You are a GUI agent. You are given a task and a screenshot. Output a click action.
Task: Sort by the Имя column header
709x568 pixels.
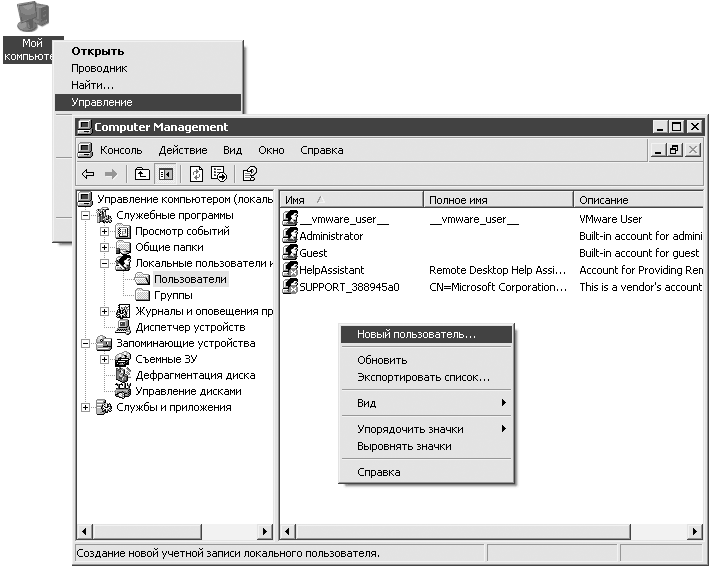pyautogui.click(x=352, y=200)
